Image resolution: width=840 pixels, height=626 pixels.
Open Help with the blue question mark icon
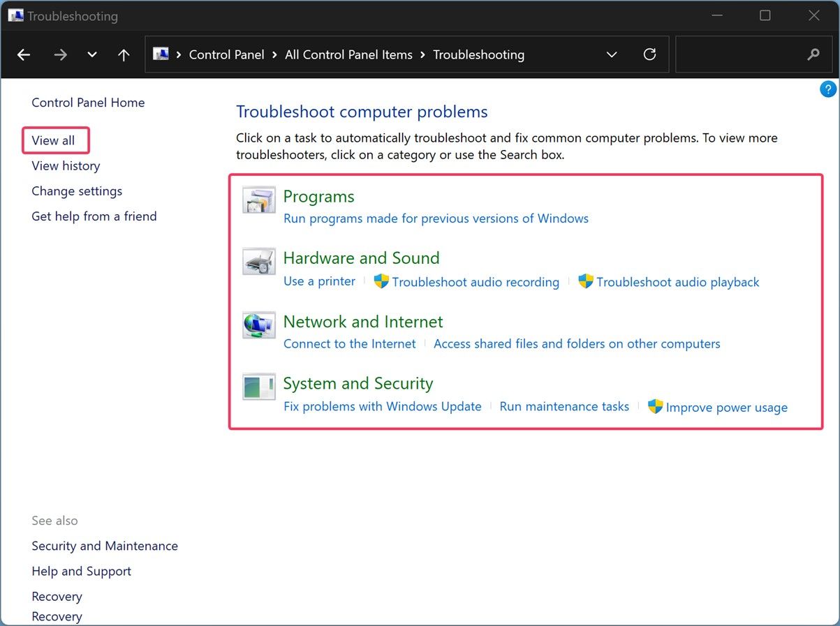pos(827,89)
